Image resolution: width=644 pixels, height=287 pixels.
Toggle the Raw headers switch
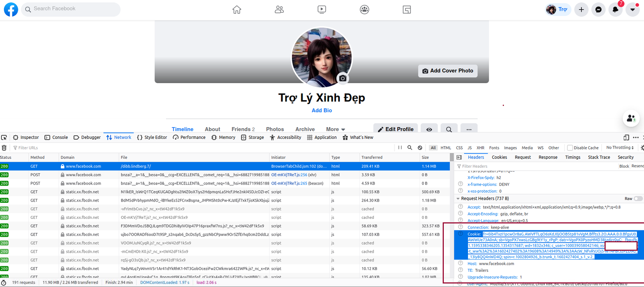638,198
